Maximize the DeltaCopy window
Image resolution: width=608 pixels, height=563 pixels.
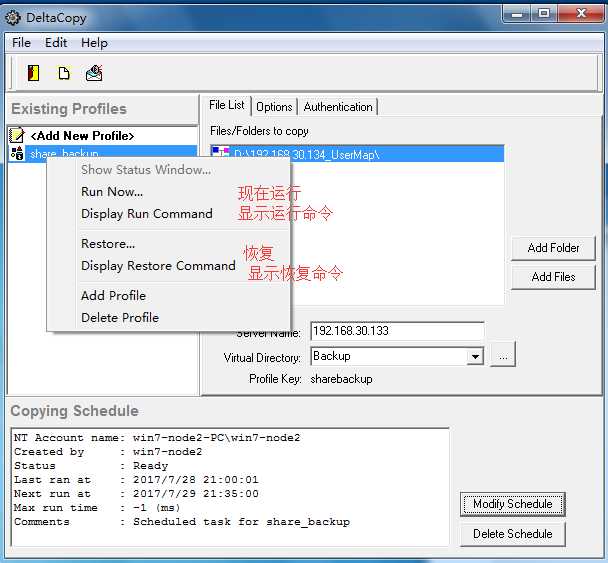(544, 14)
